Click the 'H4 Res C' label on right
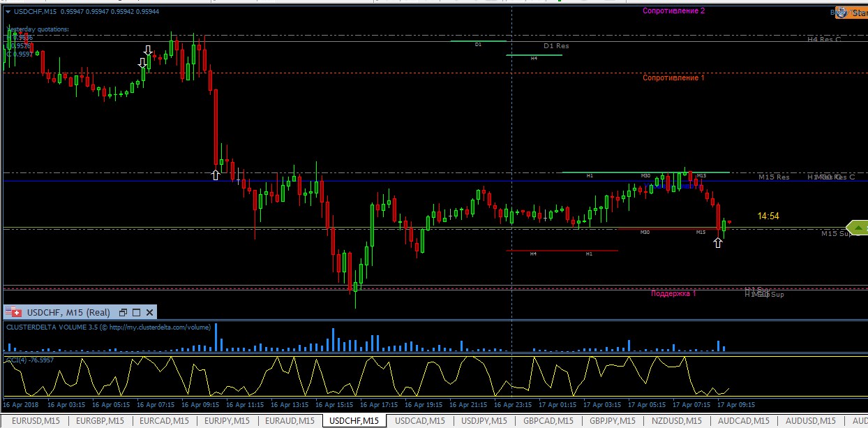The height and width of the screenshot is (428, 868). point(824,40)
